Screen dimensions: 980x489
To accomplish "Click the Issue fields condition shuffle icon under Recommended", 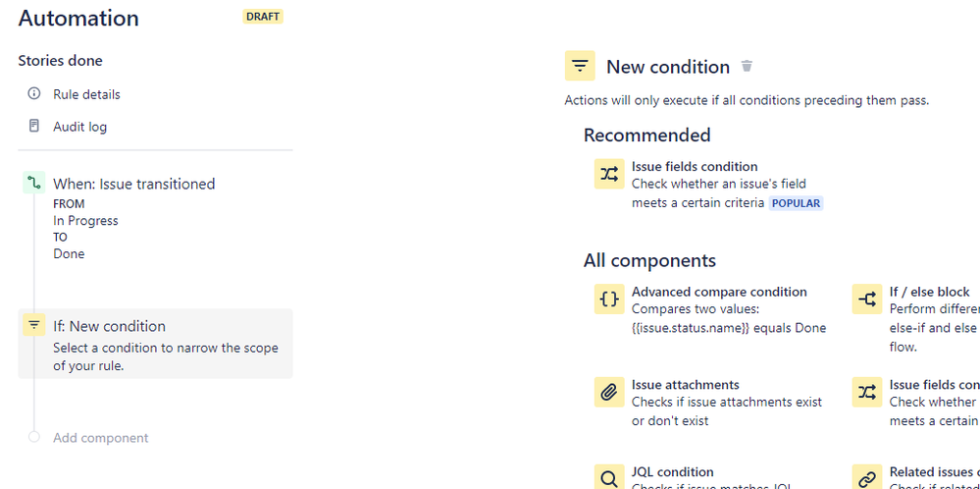I will 609,174.
